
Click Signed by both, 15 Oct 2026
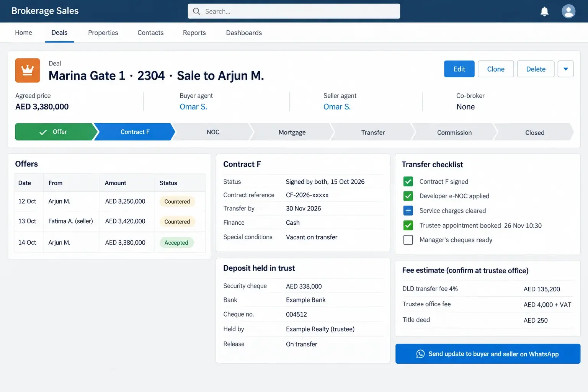[325, 181]
